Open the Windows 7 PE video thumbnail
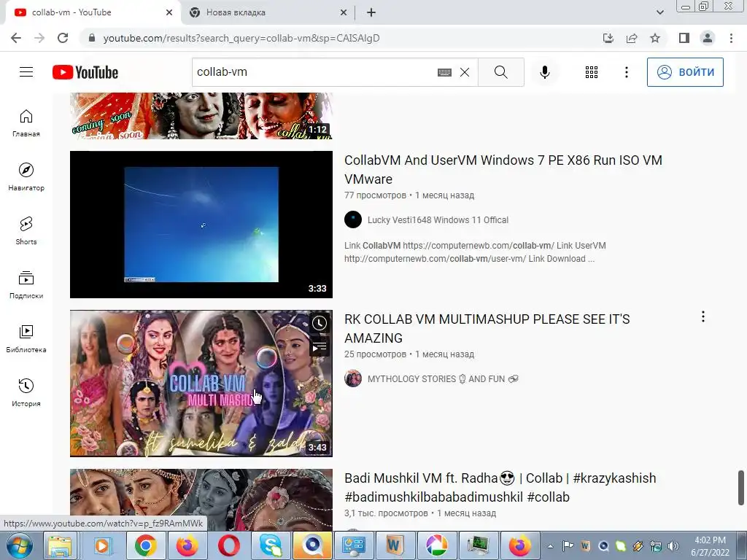Image resolution: width=747 pixels, height=560 pixels. point(201,225)
